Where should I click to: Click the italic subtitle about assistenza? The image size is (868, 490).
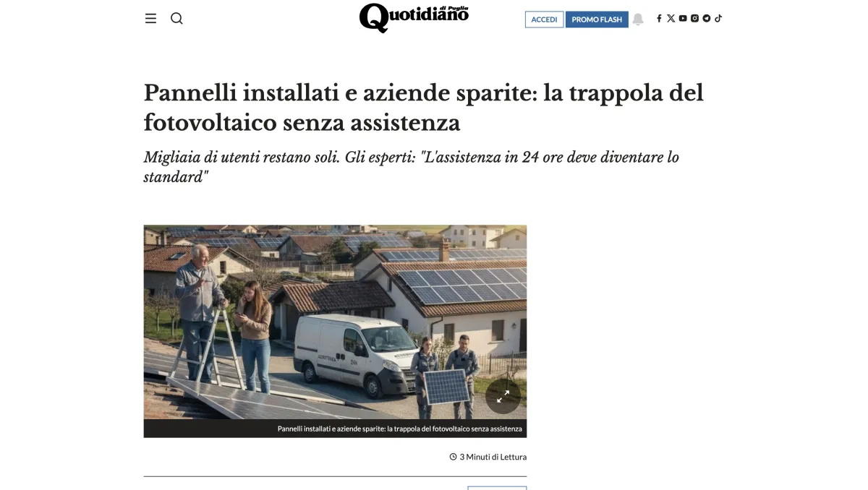coord(411,167)
